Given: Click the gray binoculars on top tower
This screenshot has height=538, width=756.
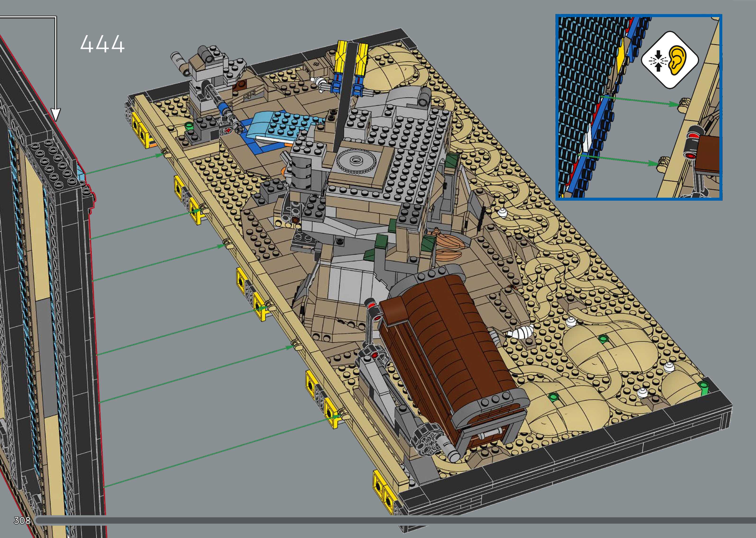Looking at the screenshot, I should (x=205, y=54).
